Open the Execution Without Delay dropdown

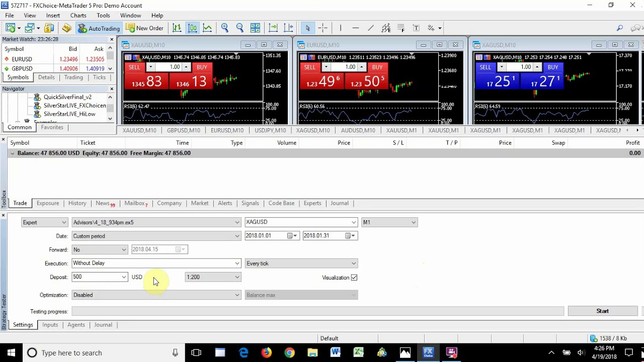(x=156, y=263)
